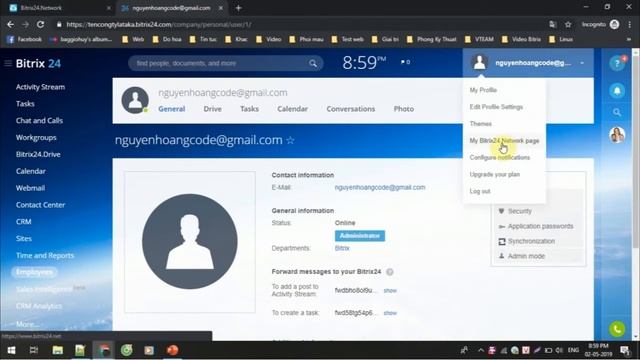Open the contact avatar in right panel
Image resolution: width=640 pixels, height=360 pixels.
pos(617,135)
